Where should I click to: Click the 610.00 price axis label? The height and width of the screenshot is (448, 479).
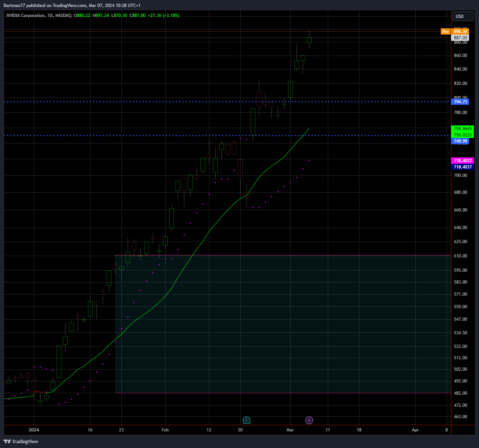pyautogui.click(x=461, y=256)
